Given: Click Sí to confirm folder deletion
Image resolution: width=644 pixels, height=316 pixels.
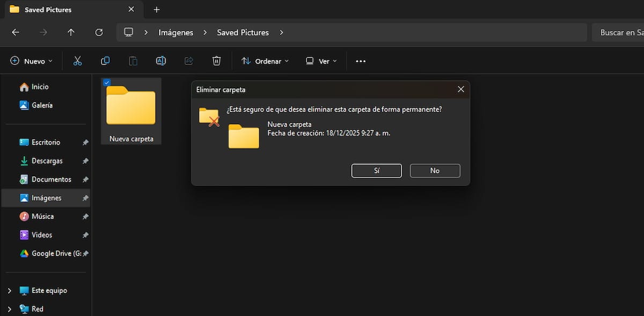Looking at the screenshot, I should tap(376, 171).
